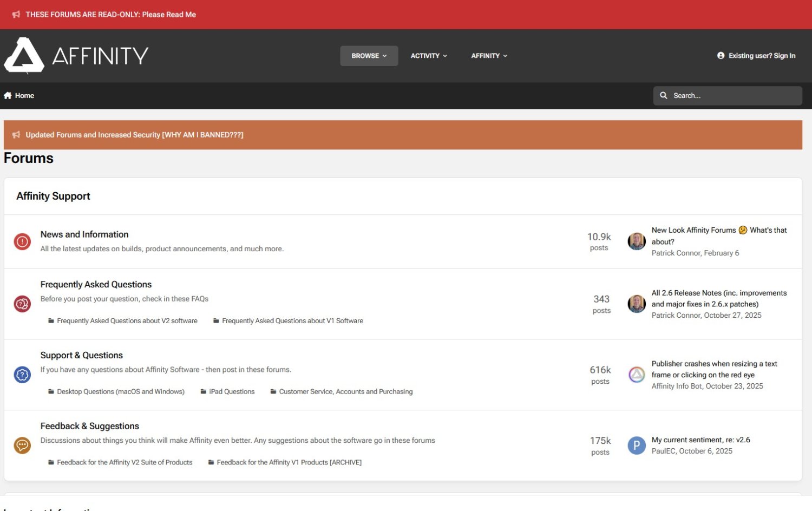
Task: Click the 343 posts count
Action: pyautogui.click(x=601, y=304)
